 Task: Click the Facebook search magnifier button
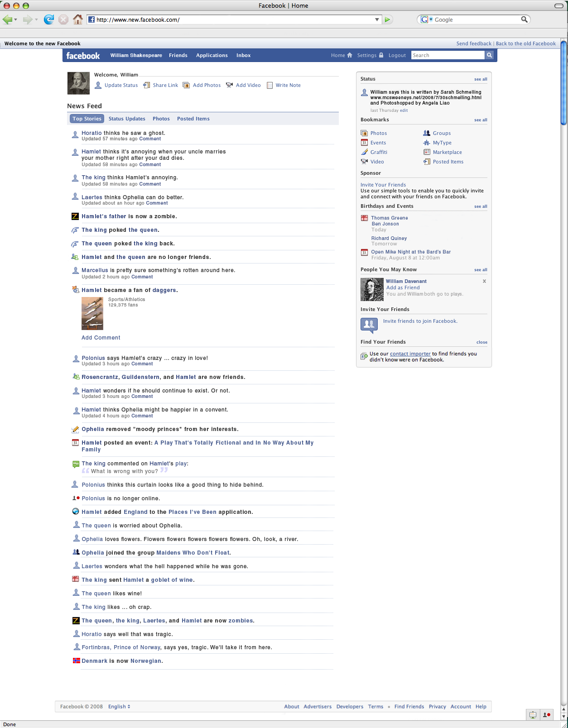click(489, 55)
